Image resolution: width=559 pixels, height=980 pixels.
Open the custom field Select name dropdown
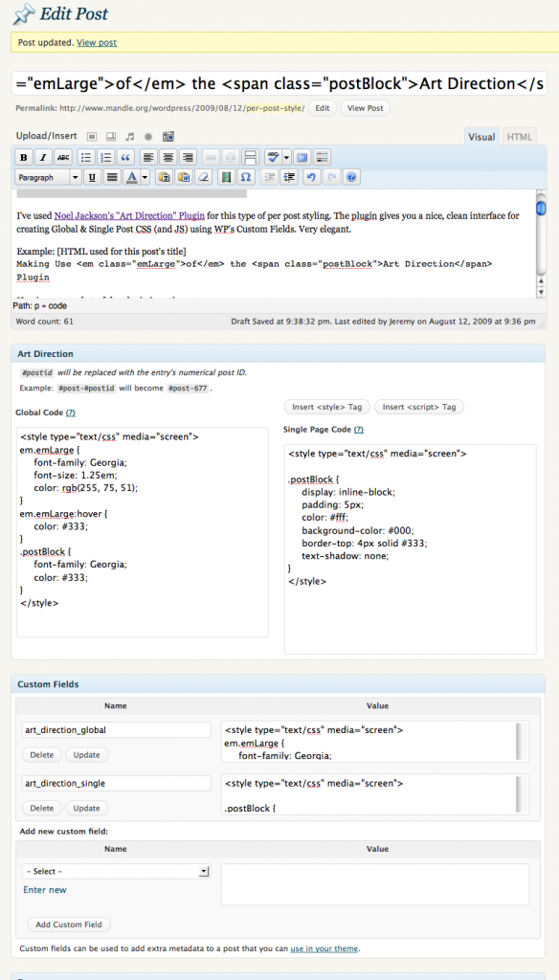coord(117,871)
